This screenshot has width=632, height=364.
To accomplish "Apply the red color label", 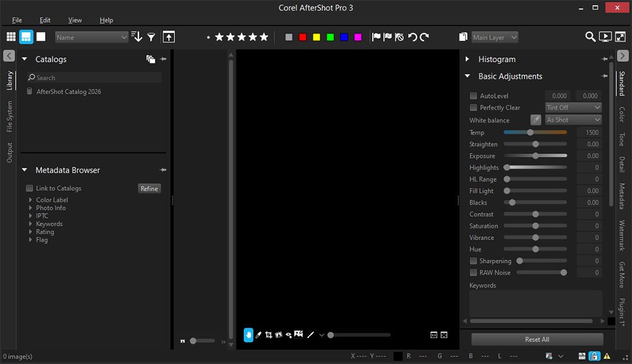I will (x=303, y=37).
